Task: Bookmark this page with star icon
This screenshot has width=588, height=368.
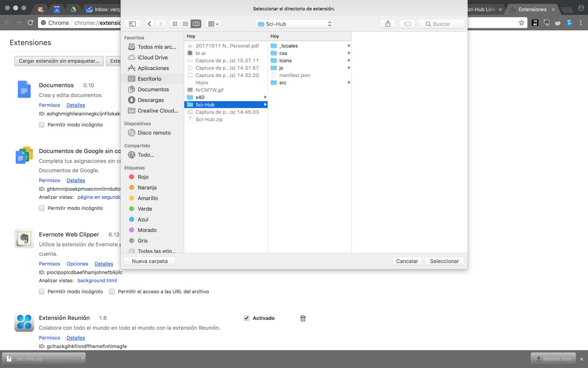Action: (522, 23)
